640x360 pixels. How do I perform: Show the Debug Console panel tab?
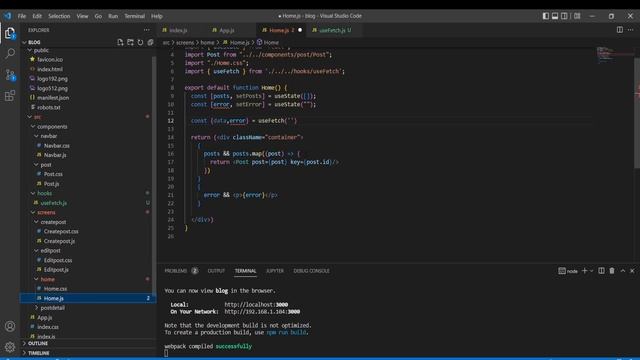coord(311,271)
